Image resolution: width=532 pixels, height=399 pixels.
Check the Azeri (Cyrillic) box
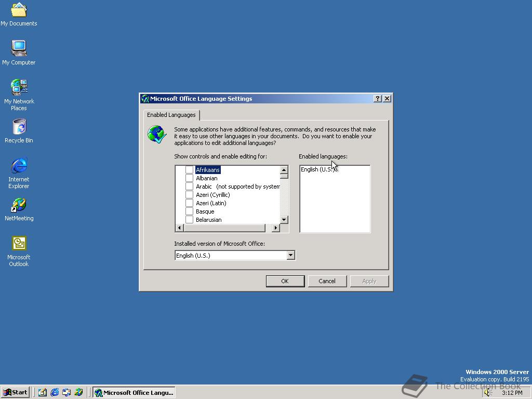[189, 195]
